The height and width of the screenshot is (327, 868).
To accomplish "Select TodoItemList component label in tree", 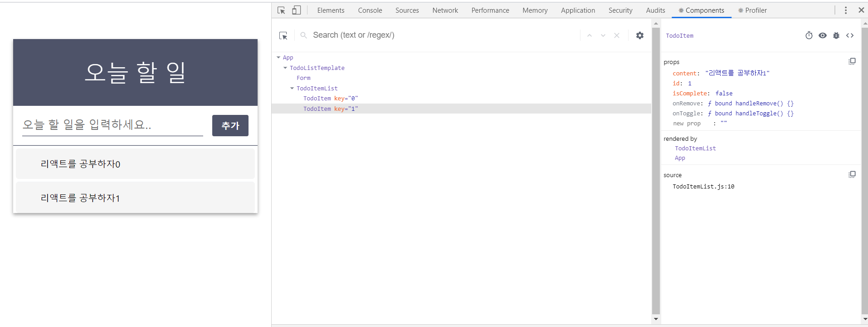I will pyautogui.click(x=317, y=88).
